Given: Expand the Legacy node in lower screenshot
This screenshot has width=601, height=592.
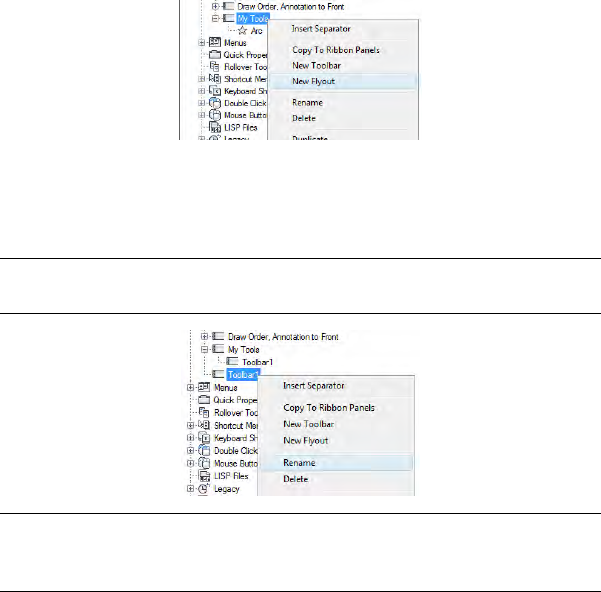Looking at the screenshot, I should pos(190,489).
